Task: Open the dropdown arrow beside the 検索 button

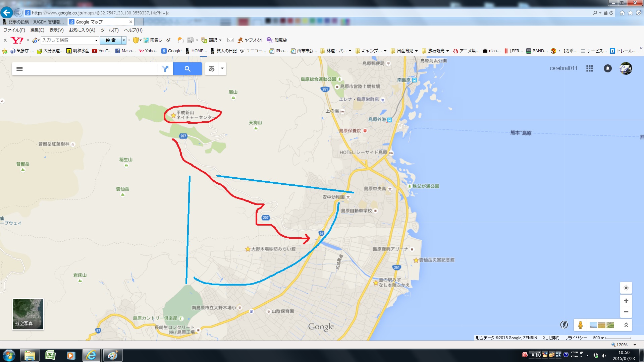Action: (x=124, y=40)
